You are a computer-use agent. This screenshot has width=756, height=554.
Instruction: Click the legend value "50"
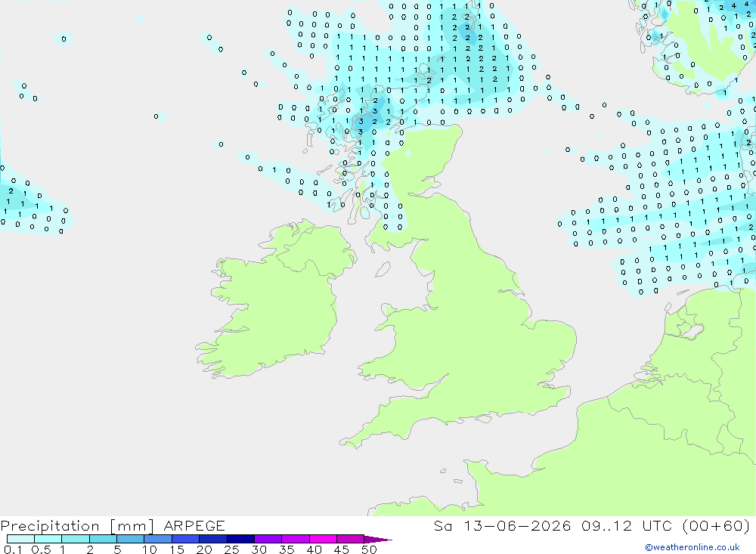pyautogui.click(x=369, y=549)
